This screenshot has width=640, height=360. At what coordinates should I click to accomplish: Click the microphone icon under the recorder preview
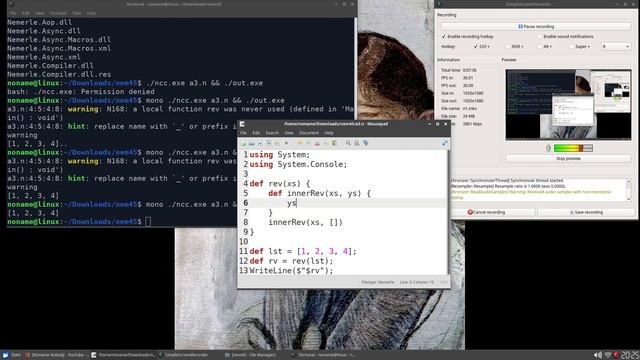point(549,148)
